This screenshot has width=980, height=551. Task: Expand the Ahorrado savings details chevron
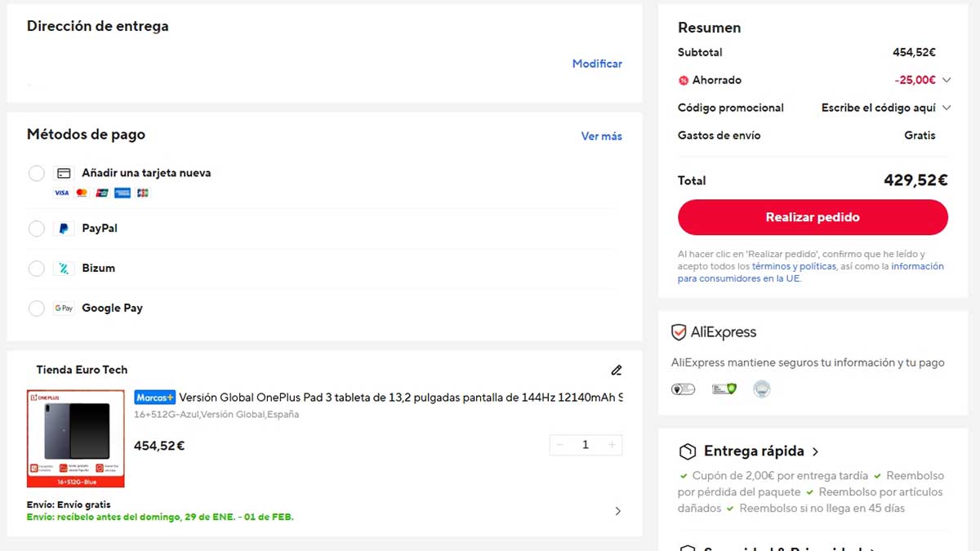[x=947, y=80]
